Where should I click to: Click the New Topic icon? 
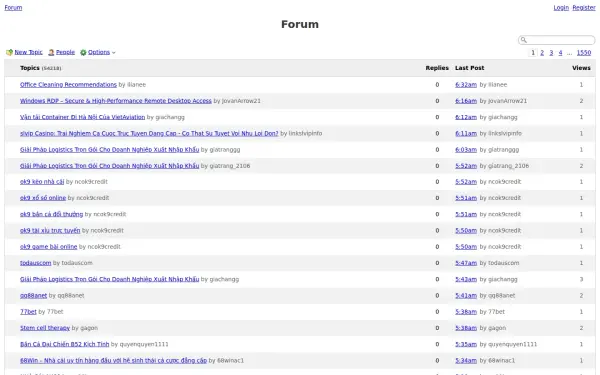[9, 52]
